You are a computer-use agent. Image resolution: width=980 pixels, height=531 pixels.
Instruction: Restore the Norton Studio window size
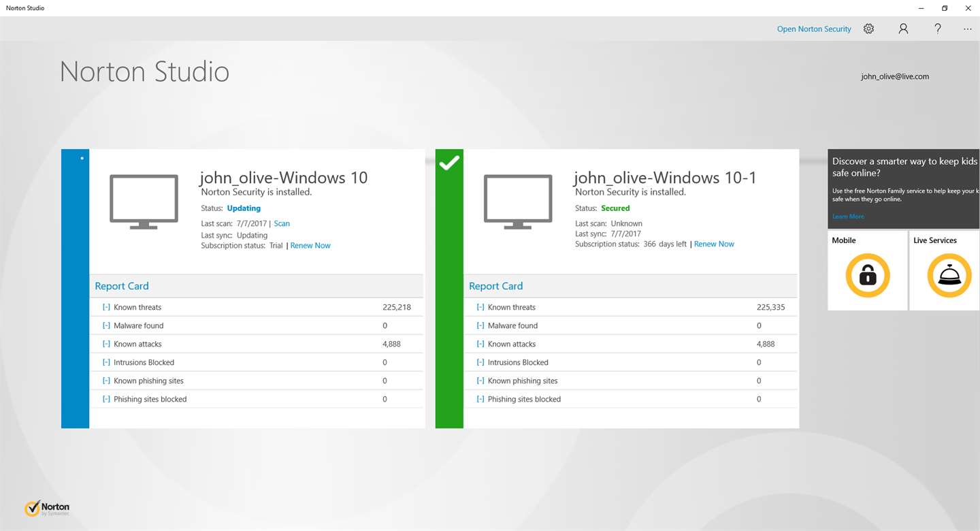point(945,8)
